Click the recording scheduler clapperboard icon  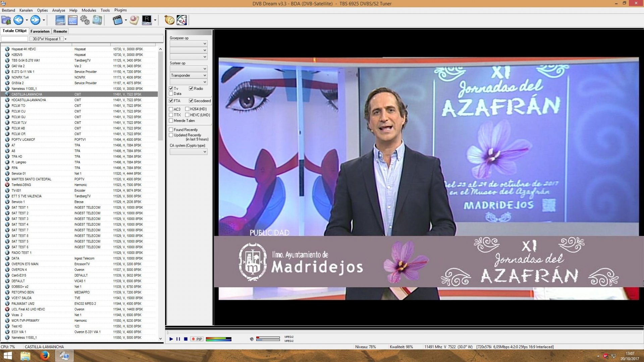(117, 20)
